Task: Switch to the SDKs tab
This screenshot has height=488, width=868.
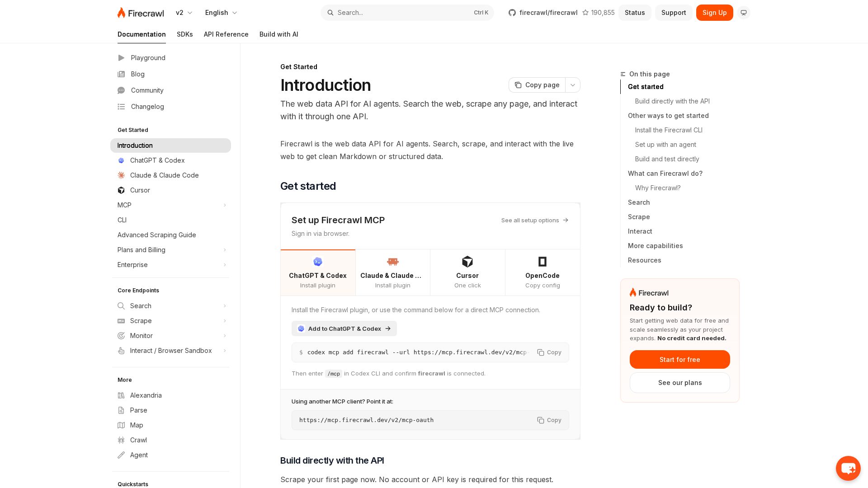Action: pos(185,34)
